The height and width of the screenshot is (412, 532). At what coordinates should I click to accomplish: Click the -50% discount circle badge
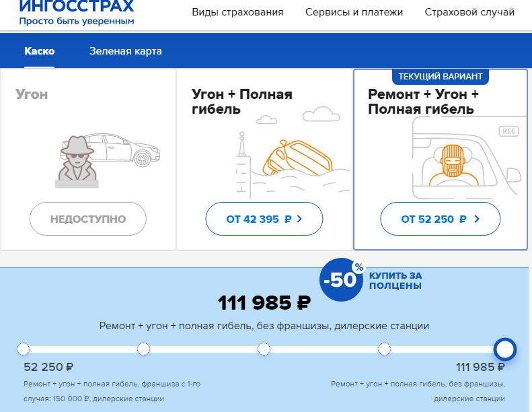(341, 279)
